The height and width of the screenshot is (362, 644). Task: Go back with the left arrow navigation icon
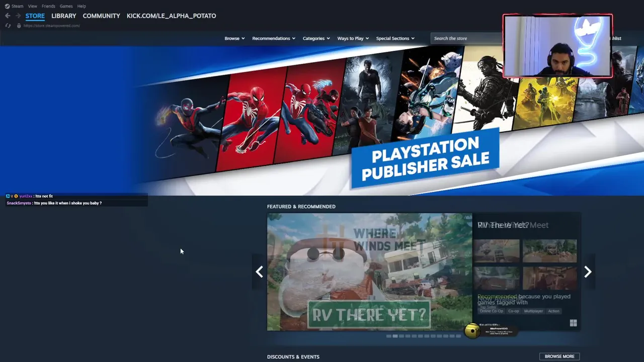click(x=8, y=16)
